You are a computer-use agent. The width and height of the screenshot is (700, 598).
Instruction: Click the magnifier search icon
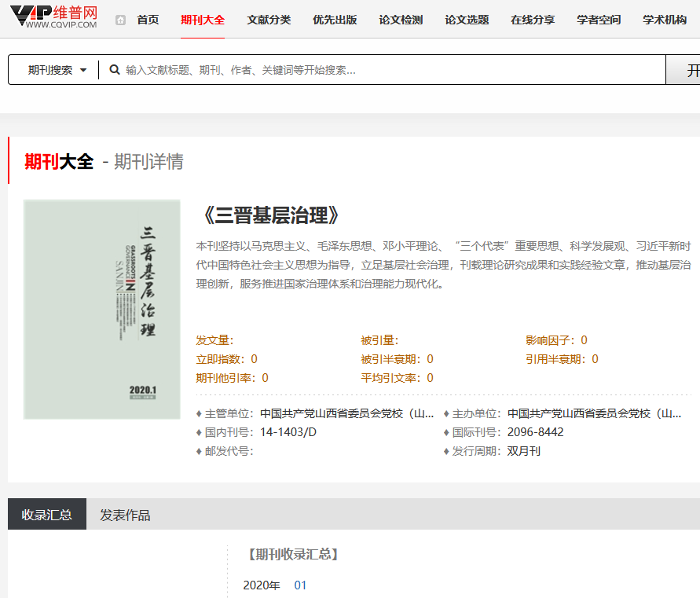115,70
